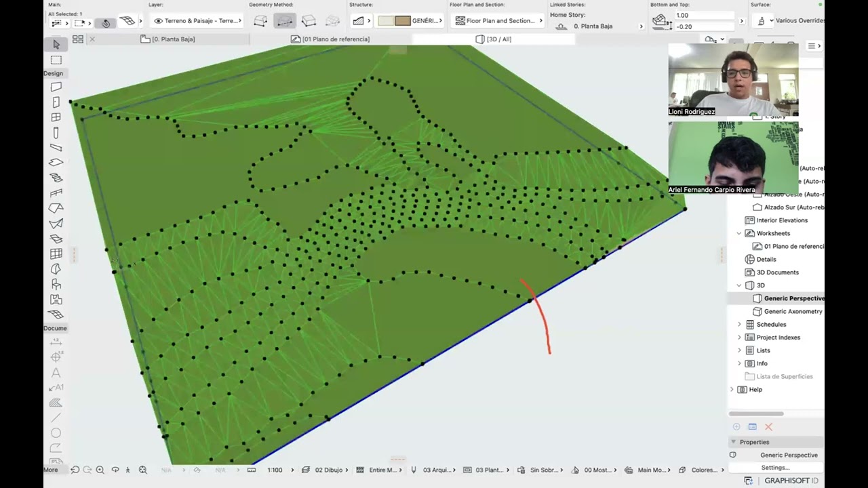Delete with the red X navigator button
The width and height of the screenshot is (868, 488).
point(768,427)
